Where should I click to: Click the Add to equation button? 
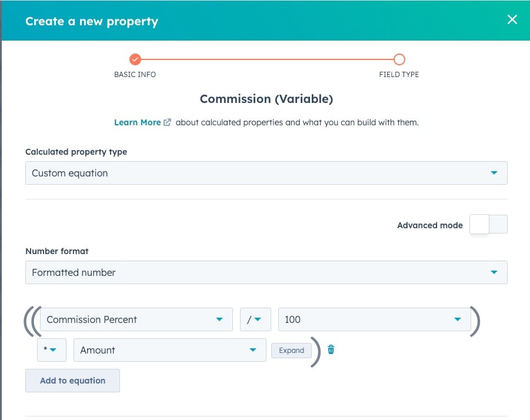(x=72, y=381)
